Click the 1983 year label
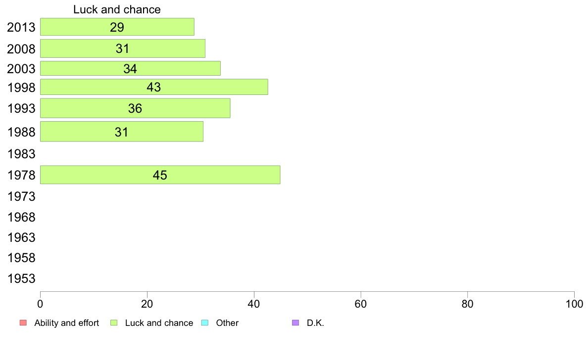Viewport: 588px width, 364px height. 21,154
